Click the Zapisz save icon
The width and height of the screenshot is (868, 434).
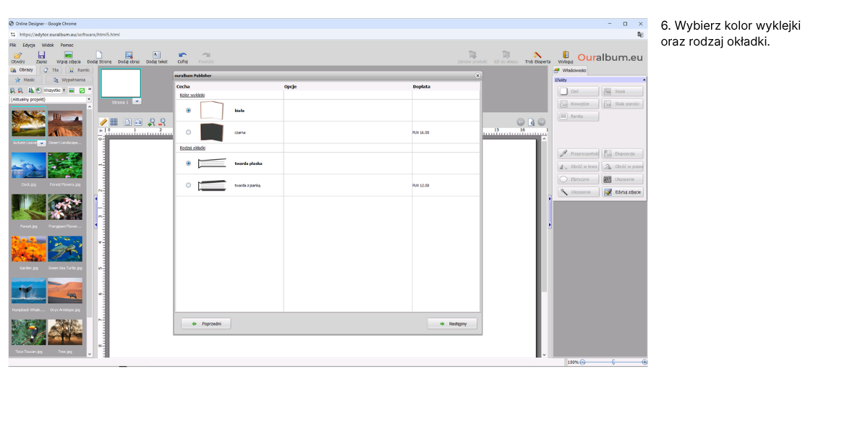point(41,55)
